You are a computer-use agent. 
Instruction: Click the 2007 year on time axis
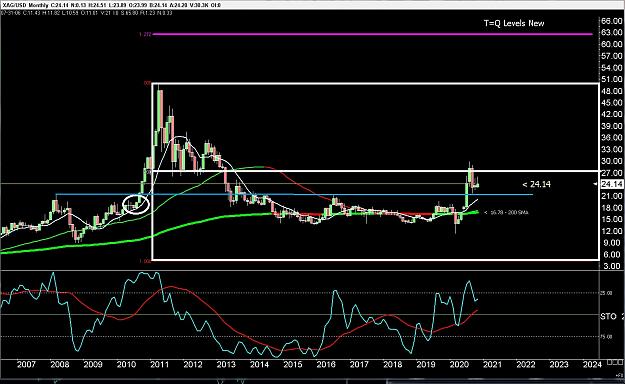click(x=26, y=364)
